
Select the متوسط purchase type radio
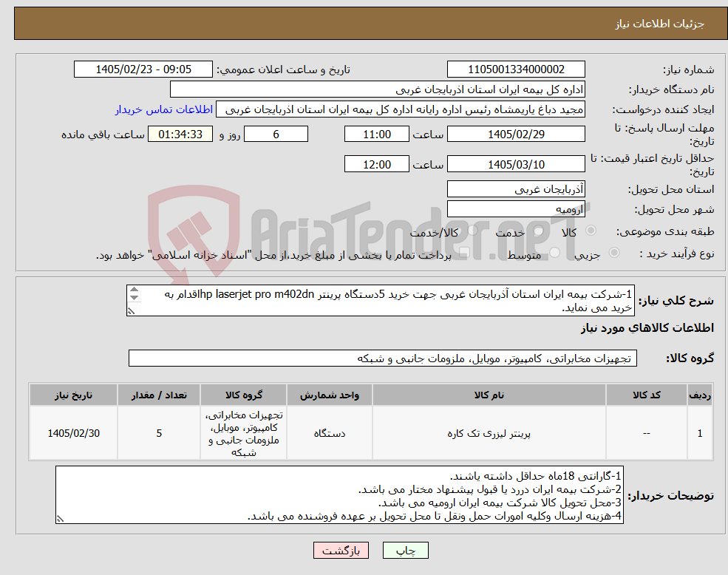point(555,252)
